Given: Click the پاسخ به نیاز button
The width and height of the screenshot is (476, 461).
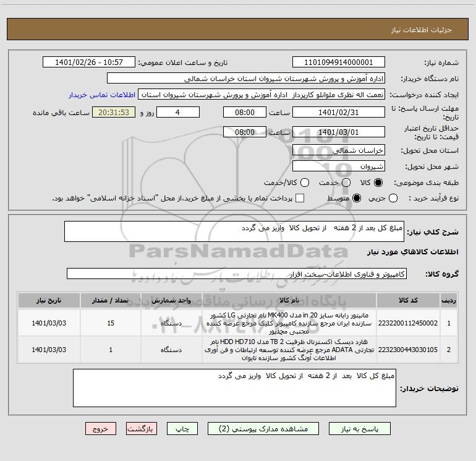Looking at the screenshot, I should click(x=359, y=428).
